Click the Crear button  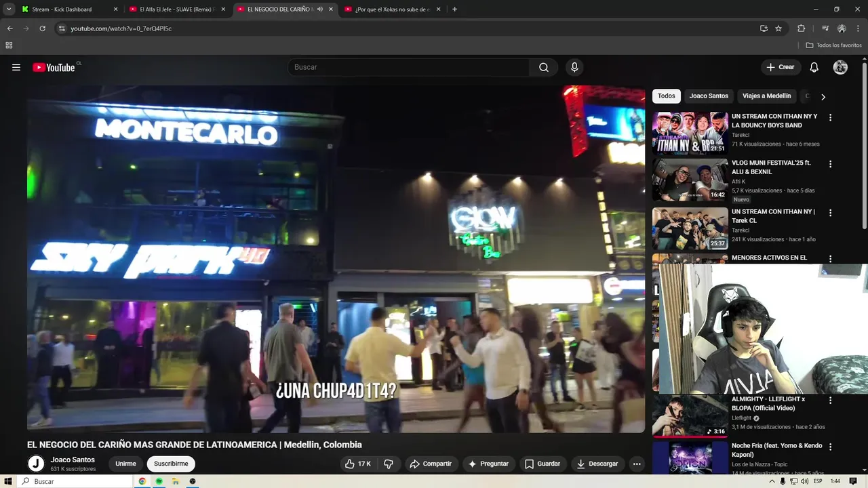click(x=780, y=67)
